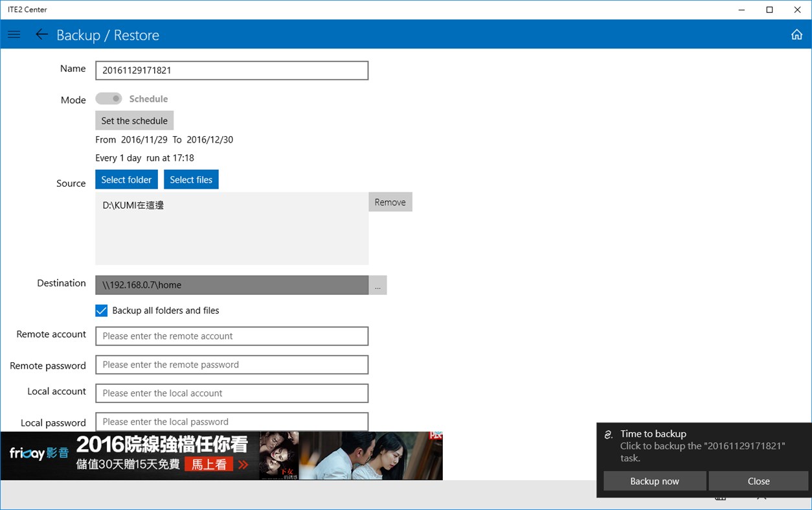This screenshot has width=812, height=510.
Task: Click "Select files" under Source
Action: point(191,179)
